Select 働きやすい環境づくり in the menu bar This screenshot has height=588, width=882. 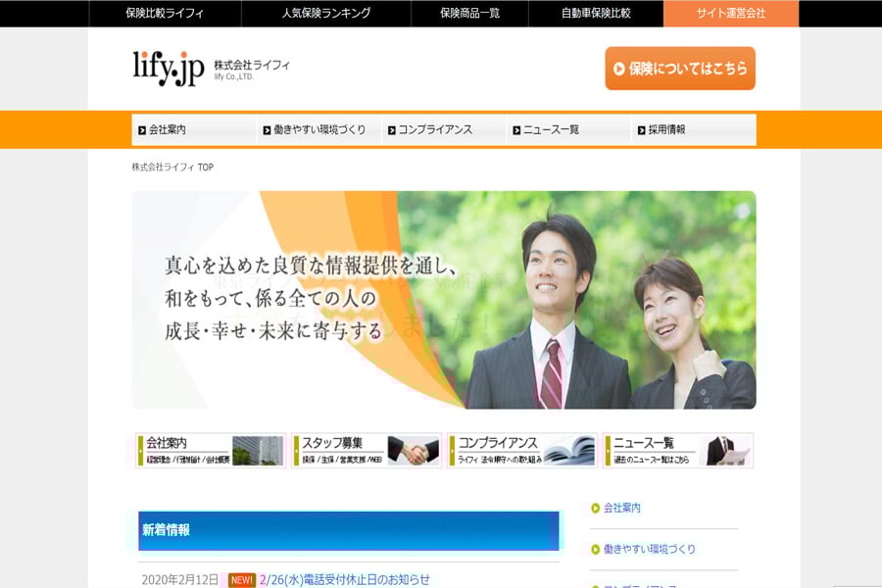click(318, 129)
